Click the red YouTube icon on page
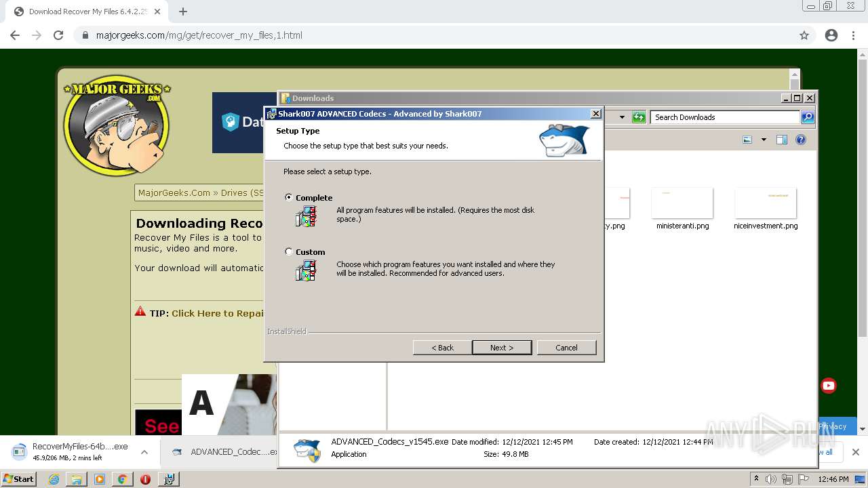Screen dimensions: 868x488 click(829, 386)
